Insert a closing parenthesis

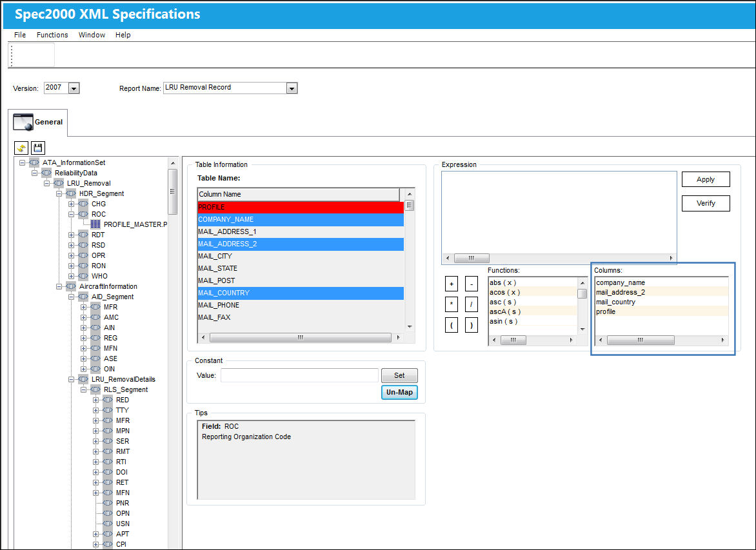(x=471, y=326)
